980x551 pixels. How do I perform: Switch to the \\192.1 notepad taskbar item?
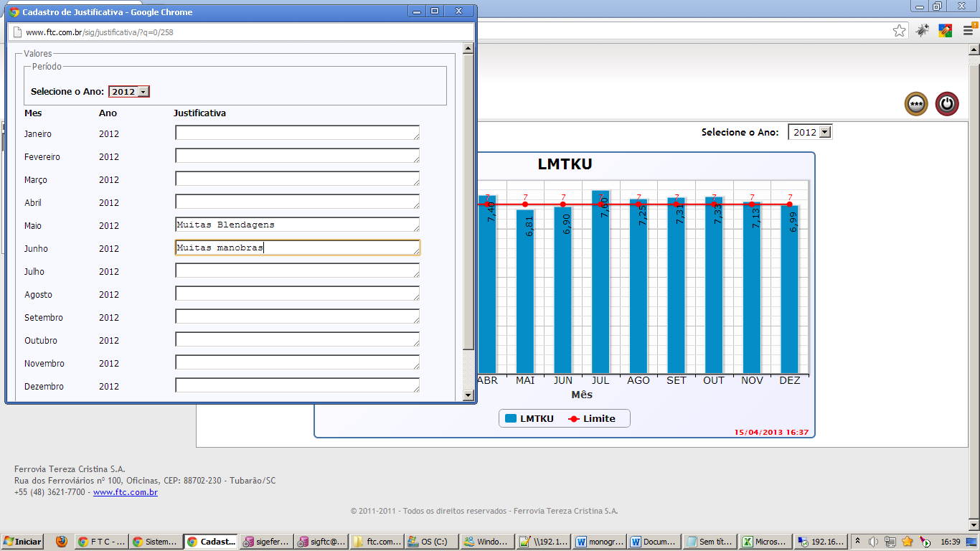[543, 542]
